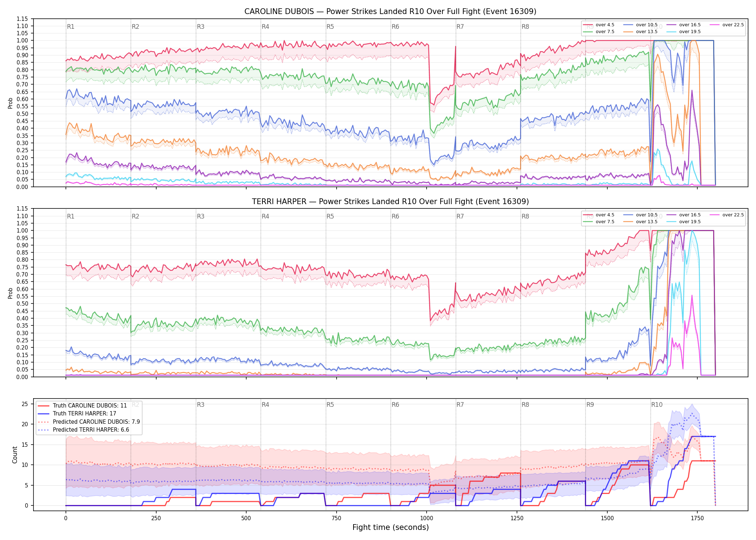This screenshot has width=756, height=540.
Task: Click R9 round marker in the Count chart
Action: point(590,405)
